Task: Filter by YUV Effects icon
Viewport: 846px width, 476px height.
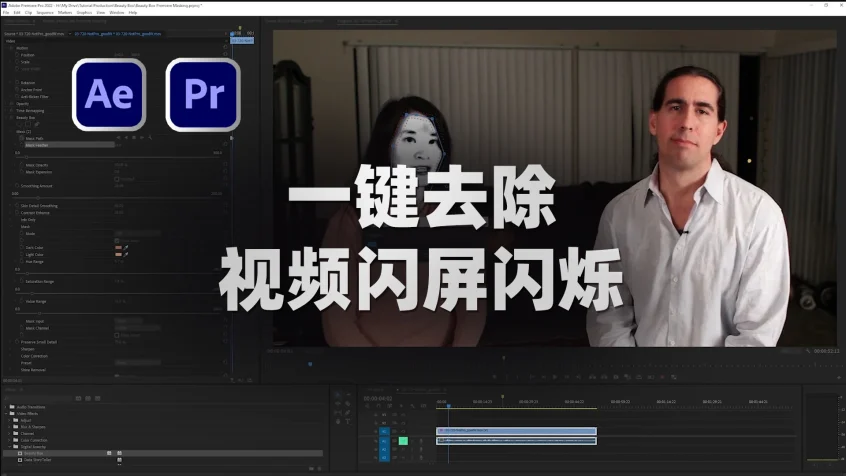Action: [x=98, y=398]
